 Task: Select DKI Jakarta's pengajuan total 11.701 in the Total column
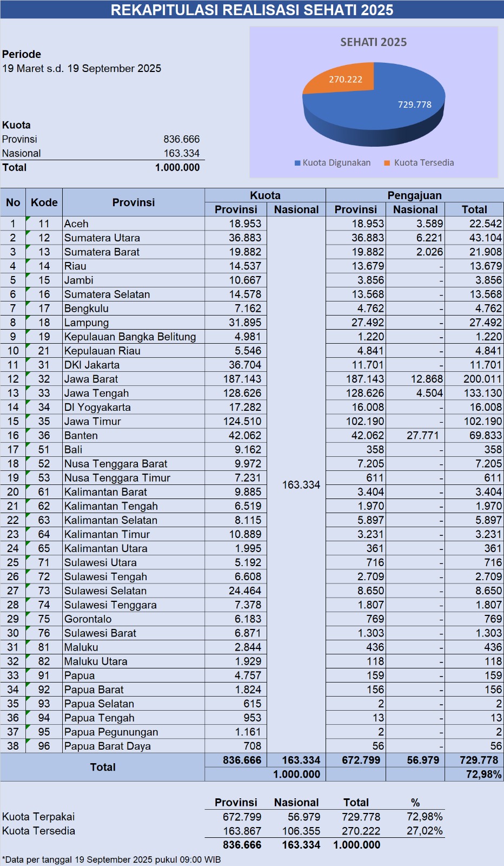(x=474, y=365)
